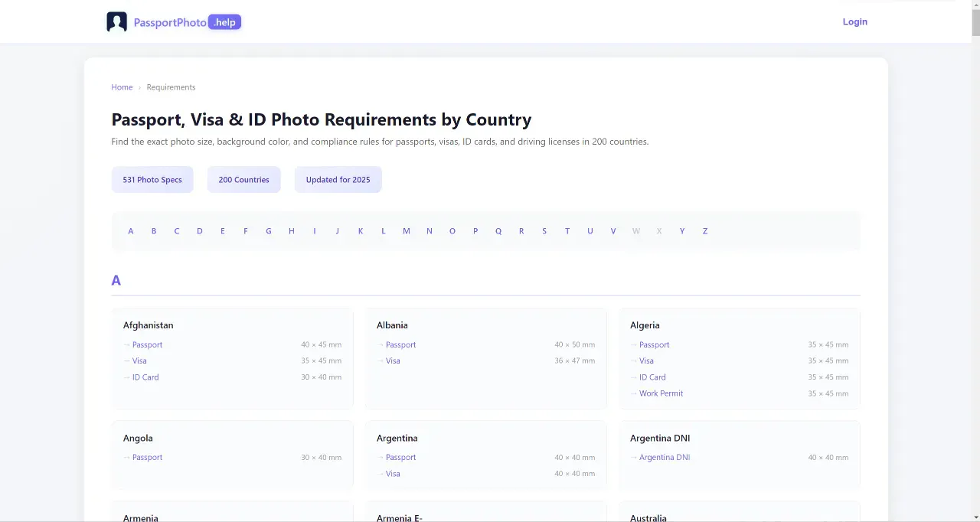Image resolution: width=980 pixels, height=522 pixels.
Task: Open Albania Passport photo requirements
Action: (x=400, y=345)
